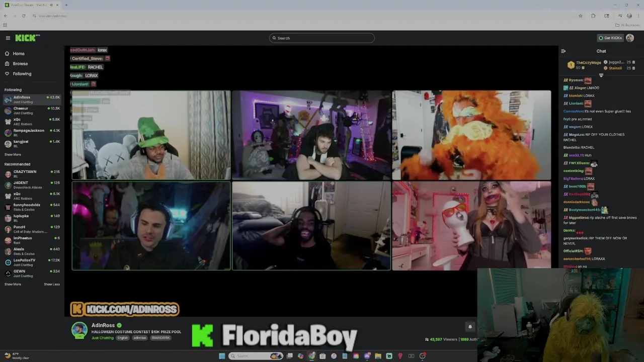Screen dimensions: 644x362
Task: Click the AdinRoss streamer avatar below video
Action: pos(79,330)
